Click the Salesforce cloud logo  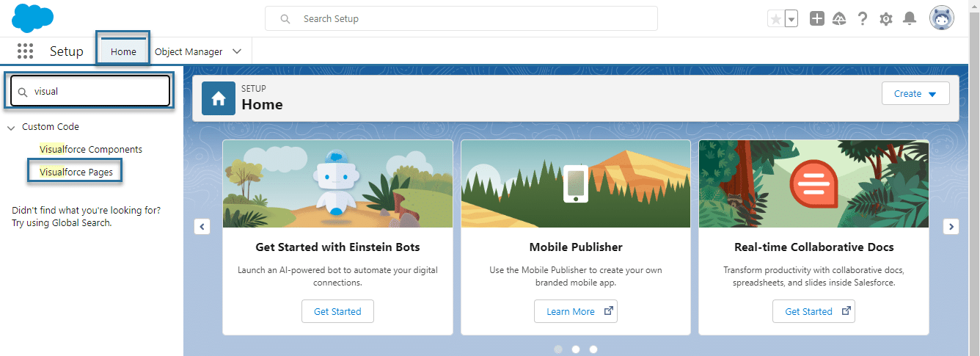pyautogui.click(x=33, y=18)
